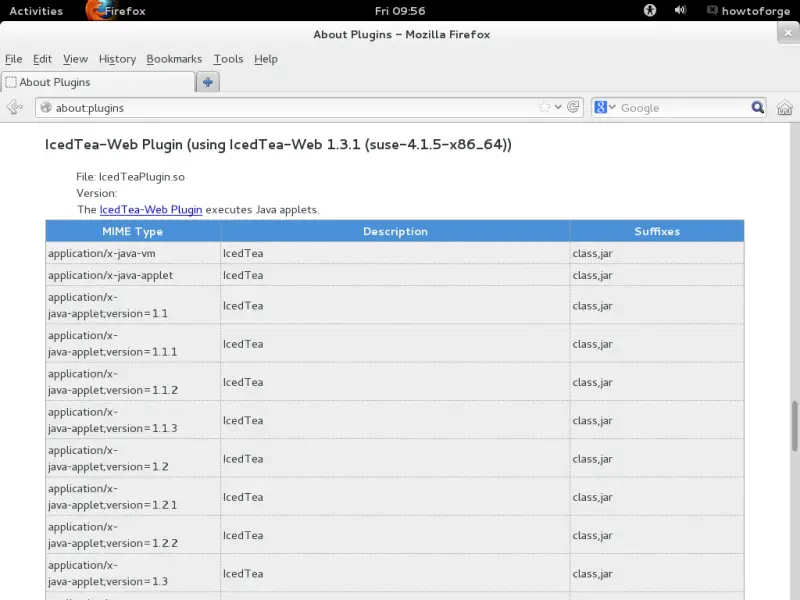The height and width of the screenshot is (600, 800).
Task: Select the java-applet;version=1.1.2 MIME cell
Action: [x=133, y=382]
